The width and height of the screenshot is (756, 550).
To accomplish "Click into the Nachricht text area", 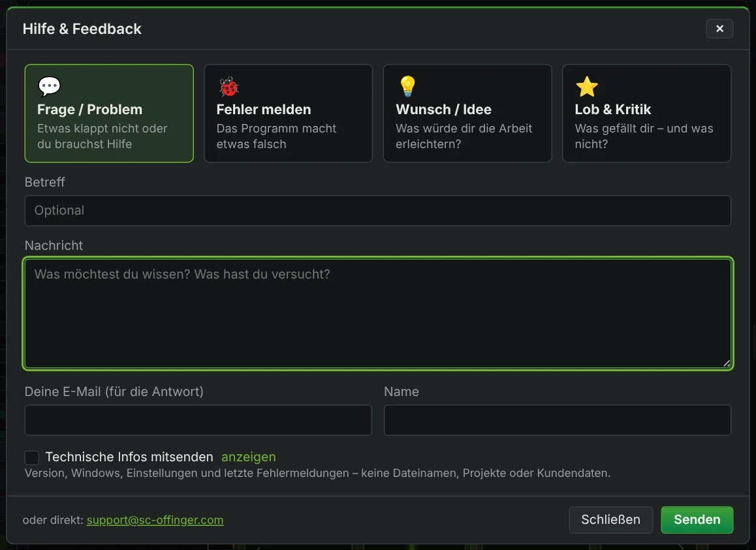I will tap(378, 314).
